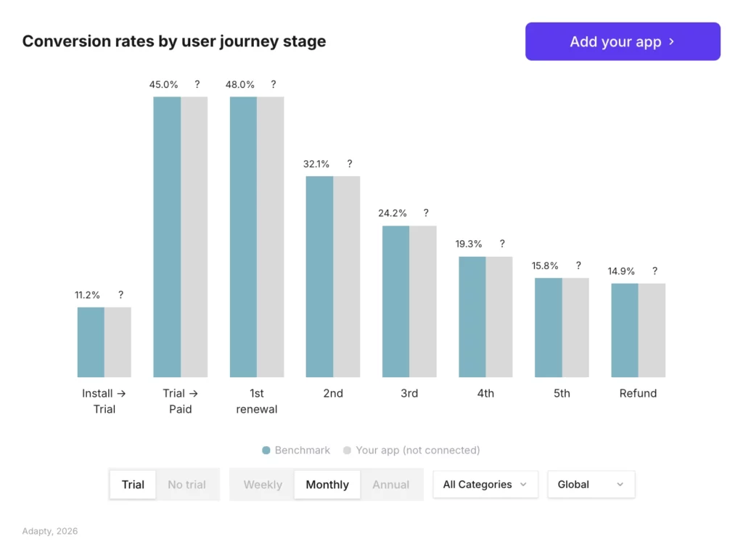Switch to the No trial filter

pyautogui.click(x=187, y=485)
